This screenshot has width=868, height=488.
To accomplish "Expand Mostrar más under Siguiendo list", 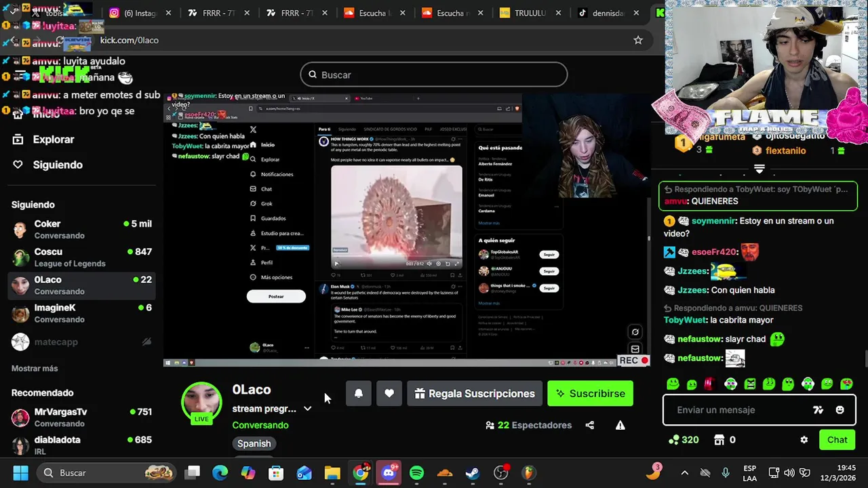I will (35, 368).
